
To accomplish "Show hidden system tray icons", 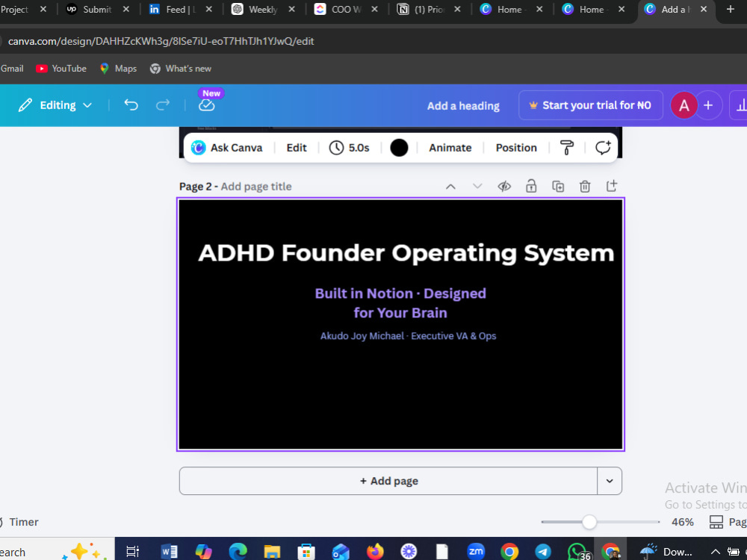I will [715, 552].
